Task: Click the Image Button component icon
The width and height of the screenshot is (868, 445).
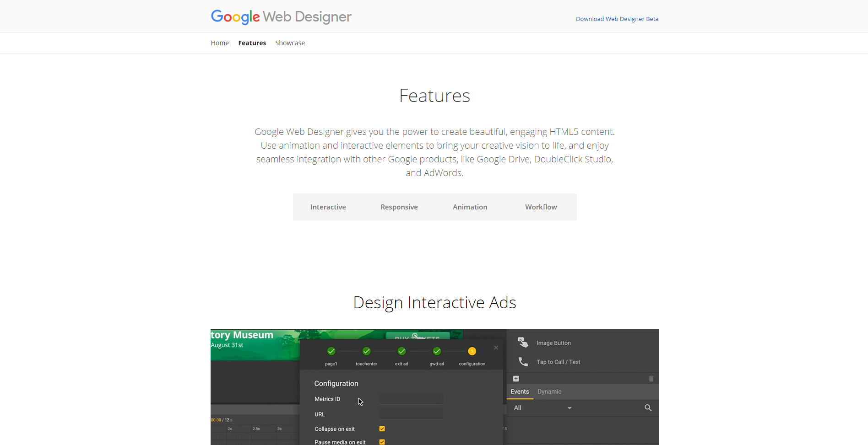Action: (x=523, y=343)
